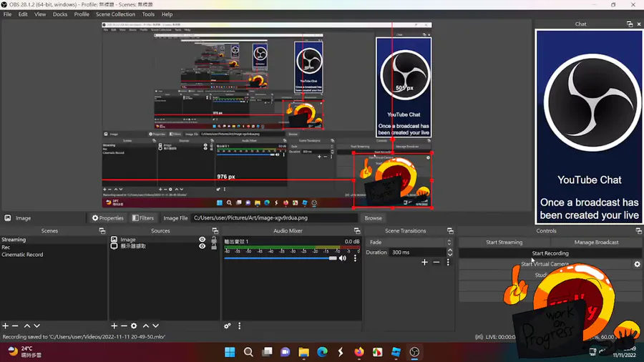Screen dimensions: 644x362
Task: Remove the scene transition with minus icon
Action: coord(436,263)
